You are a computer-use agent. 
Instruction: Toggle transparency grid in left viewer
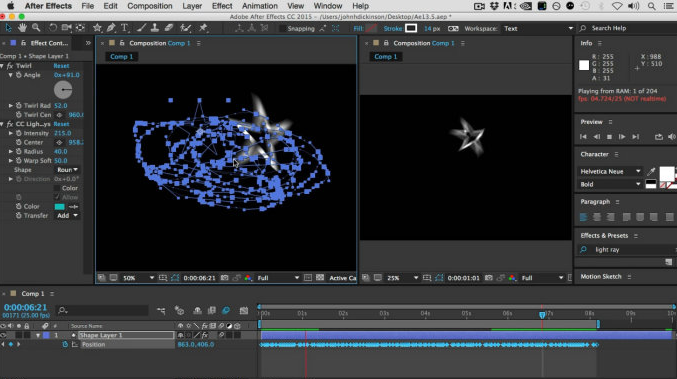[320, 278]
